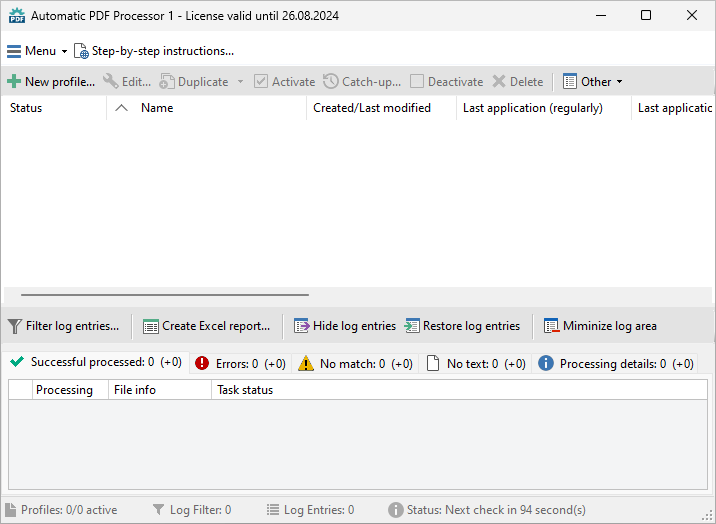The width and height of the screenshot is (716, 524).
Task: Sort by the Status column header
Action: 53,108
